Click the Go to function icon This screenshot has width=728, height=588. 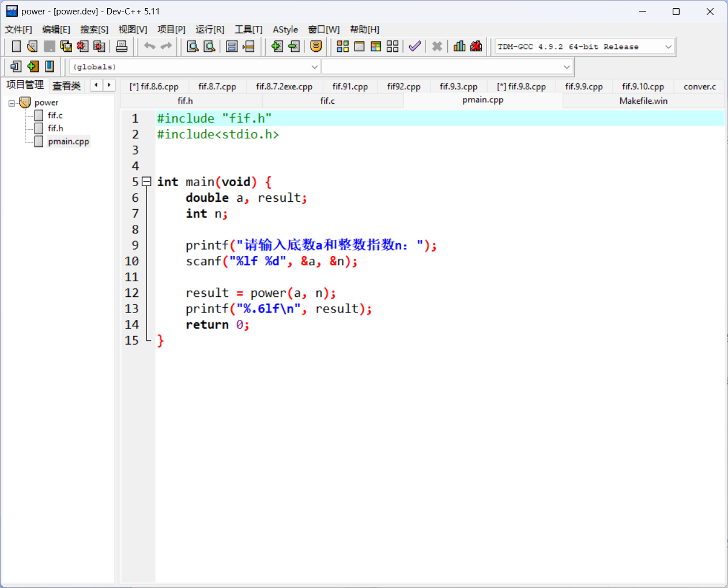pyautogui.click(x=232, y=47)
